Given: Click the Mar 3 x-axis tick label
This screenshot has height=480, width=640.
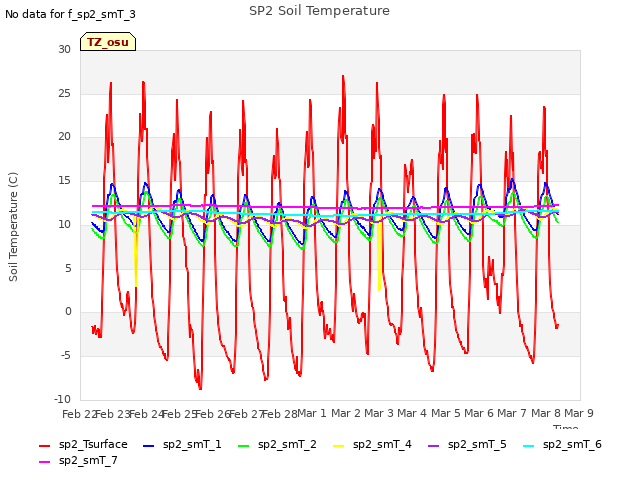Looking at the screenshot, I should [379, 413].
